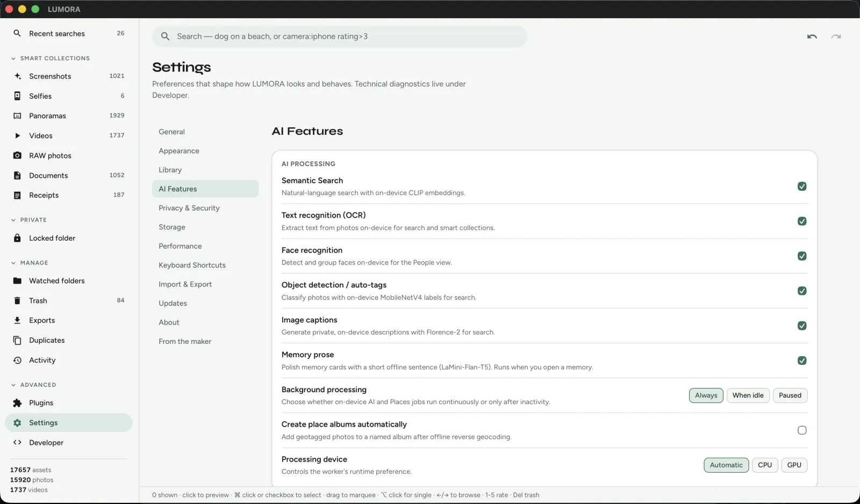860x504 pixels.
Task: Choose Automatic processing device
Action: [x=726, y=465]
